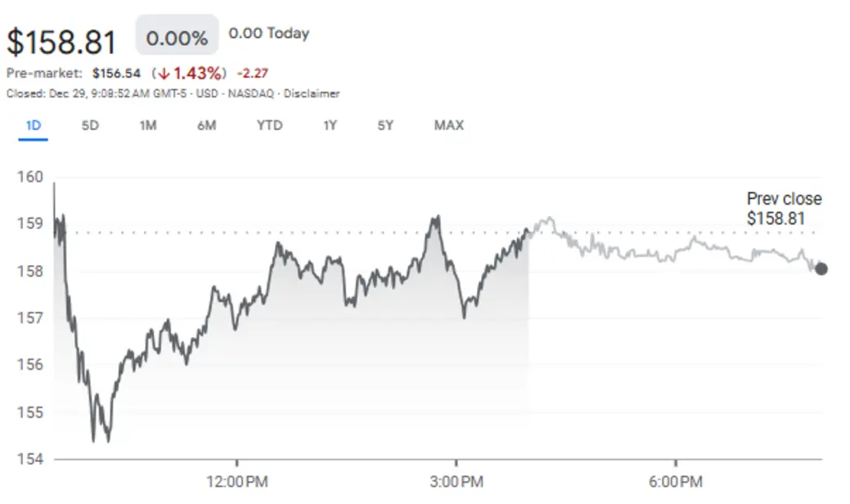Click the large $158.81 price heading
850x504 pixels.
tap(62, 42)
